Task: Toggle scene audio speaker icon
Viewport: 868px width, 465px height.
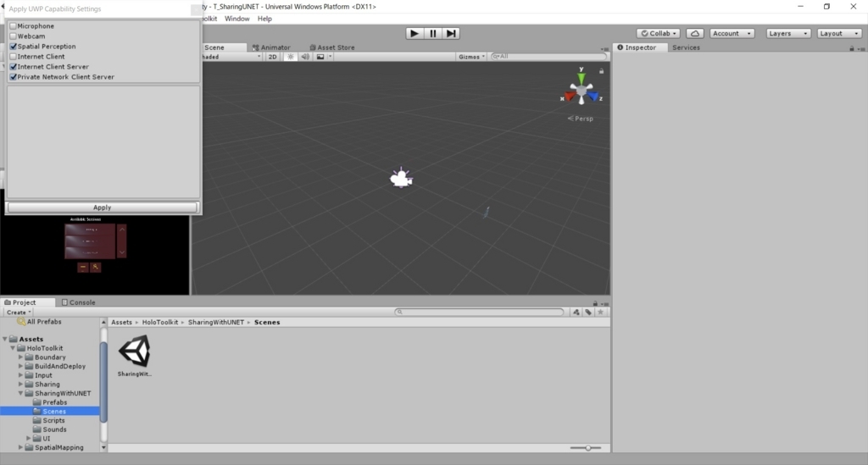Action: coord(305,57)
